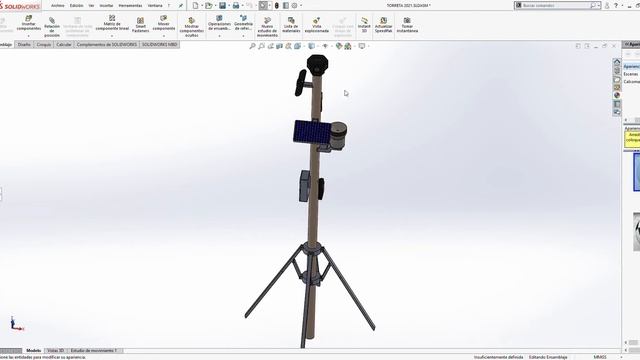Open the Help question mark button
Screen dimensions: 640x360
click(616, 6)
